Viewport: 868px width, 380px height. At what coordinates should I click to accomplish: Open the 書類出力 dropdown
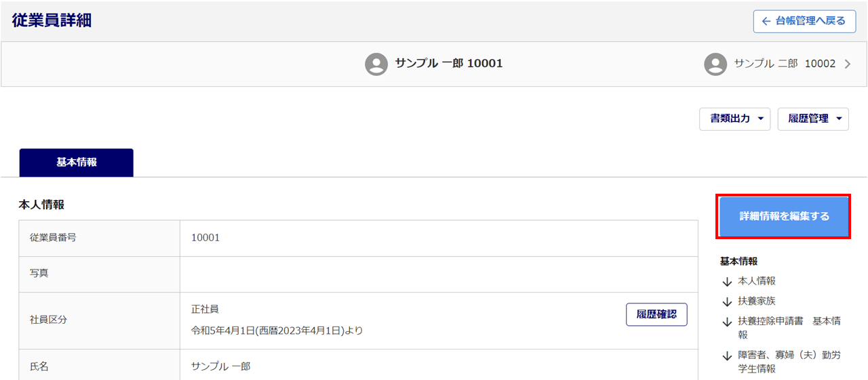[x=735, y=119]
